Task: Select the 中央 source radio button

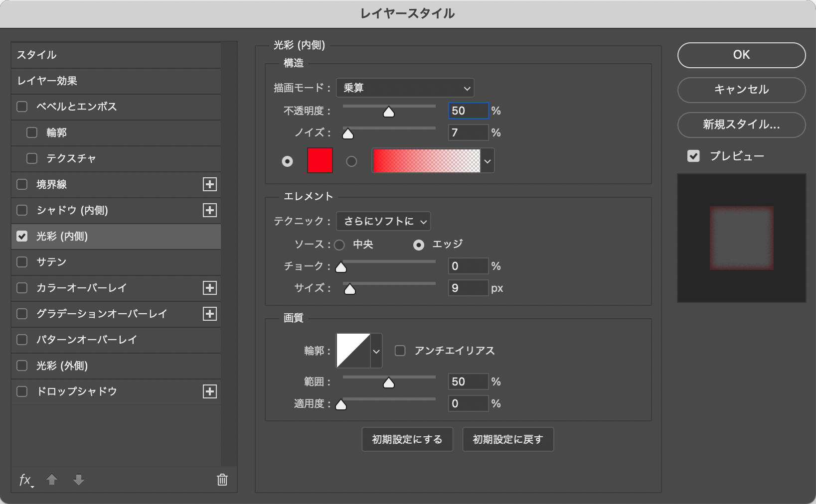Action: coord(339,245)
